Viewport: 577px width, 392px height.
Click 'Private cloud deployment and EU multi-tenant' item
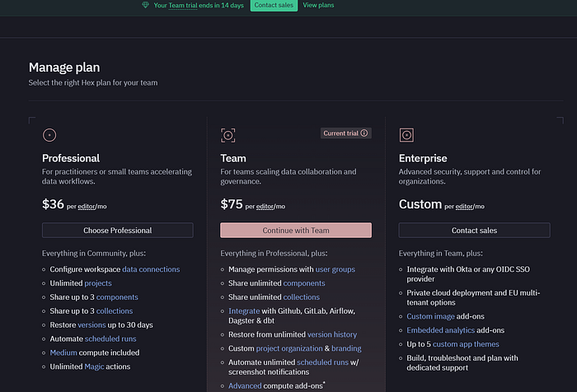click(x=473, y=297)
